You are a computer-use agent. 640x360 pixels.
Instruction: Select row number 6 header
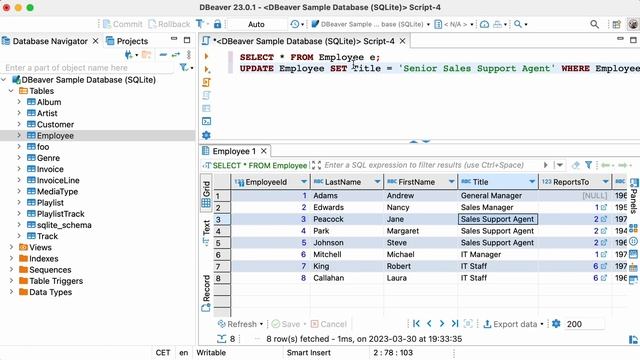click(x=222, y=255)
